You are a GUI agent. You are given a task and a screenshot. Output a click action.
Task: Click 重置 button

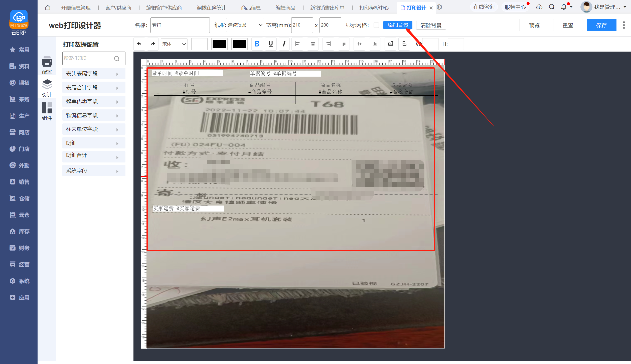pyautogui.click(x=568, y=25)
